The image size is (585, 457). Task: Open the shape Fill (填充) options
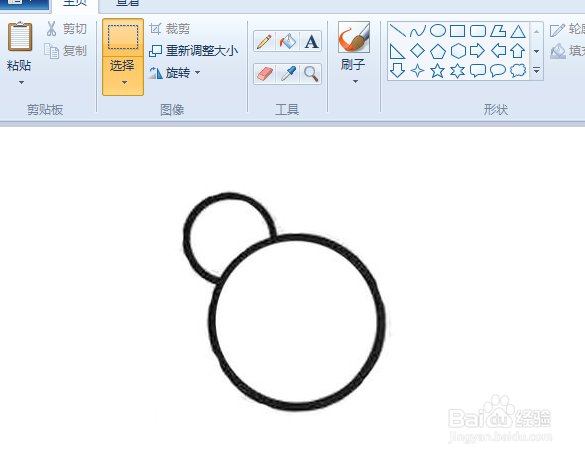point(567,51)
